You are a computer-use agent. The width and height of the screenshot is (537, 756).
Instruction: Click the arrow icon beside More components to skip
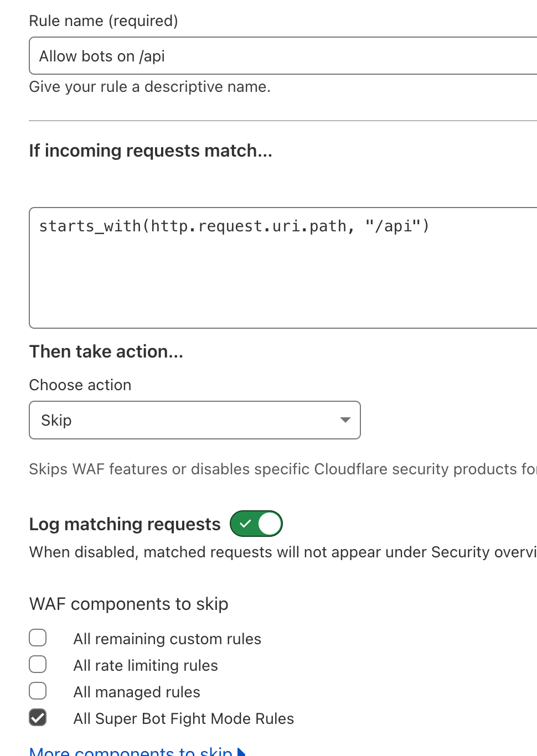pos(241,752)
